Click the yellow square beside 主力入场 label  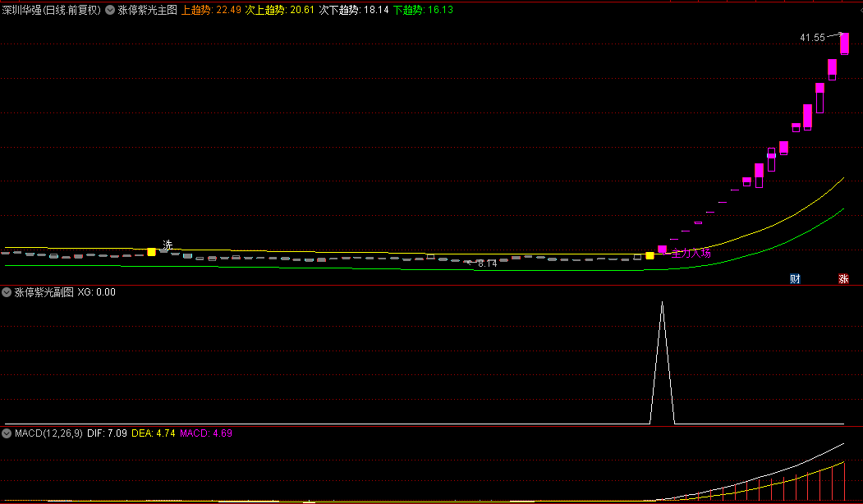pyautogui.click(x=650, y=256)
